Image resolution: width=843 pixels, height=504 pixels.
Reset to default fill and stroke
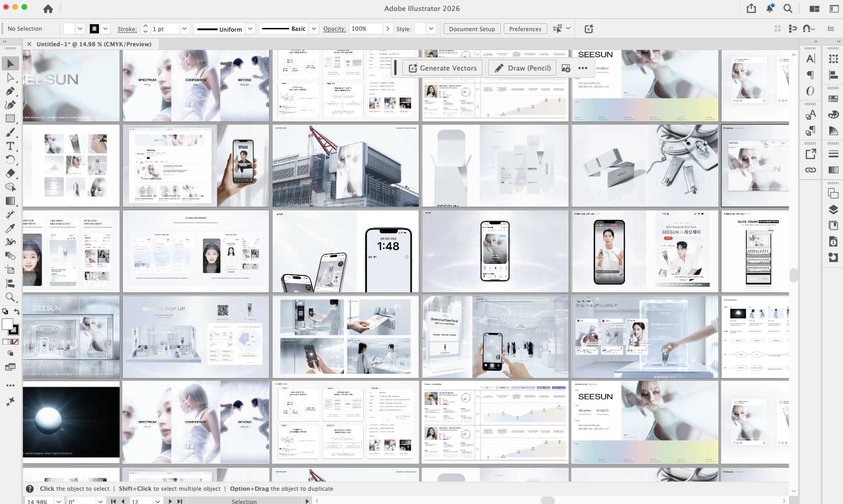click(x=5, y=312)
